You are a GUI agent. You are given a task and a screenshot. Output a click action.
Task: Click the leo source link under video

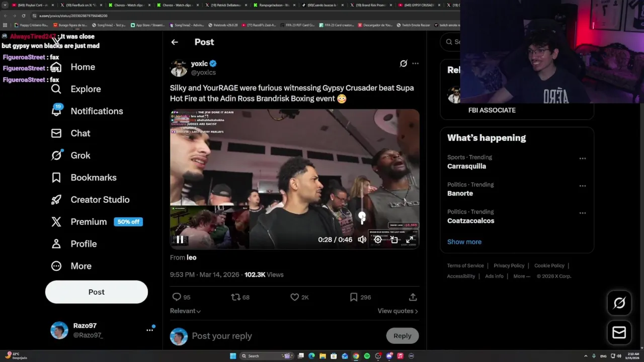click(191, 257)
